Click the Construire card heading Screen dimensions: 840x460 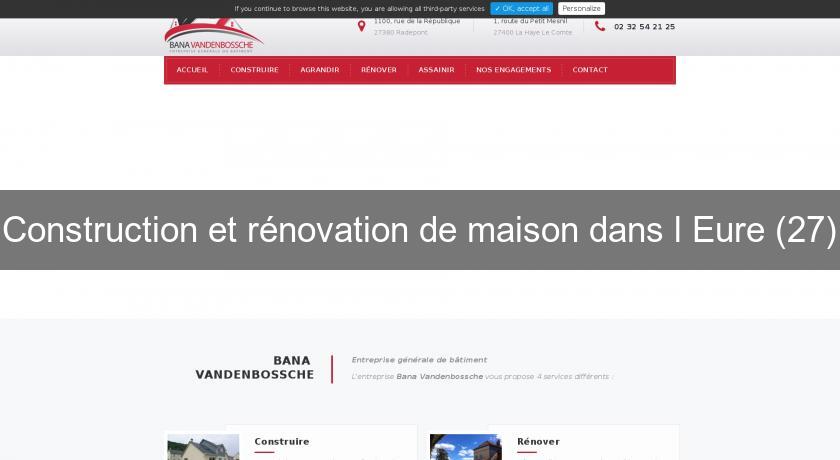[x=282, y=441]
